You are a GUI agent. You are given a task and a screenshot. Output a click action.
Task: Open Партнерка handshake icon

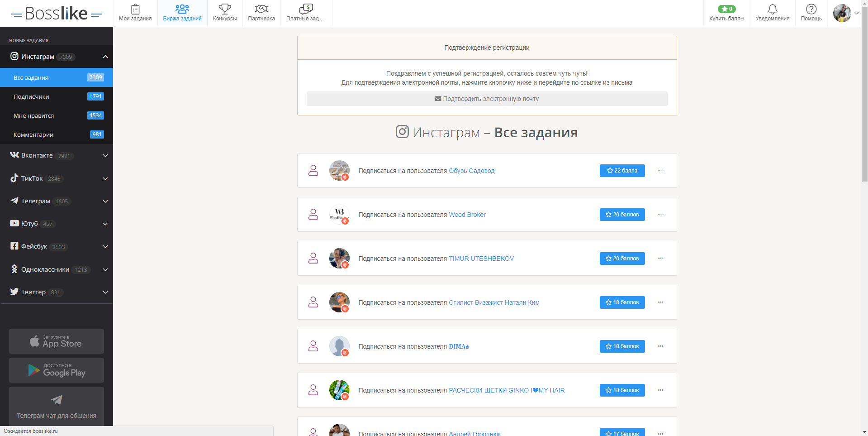(261, 9)
